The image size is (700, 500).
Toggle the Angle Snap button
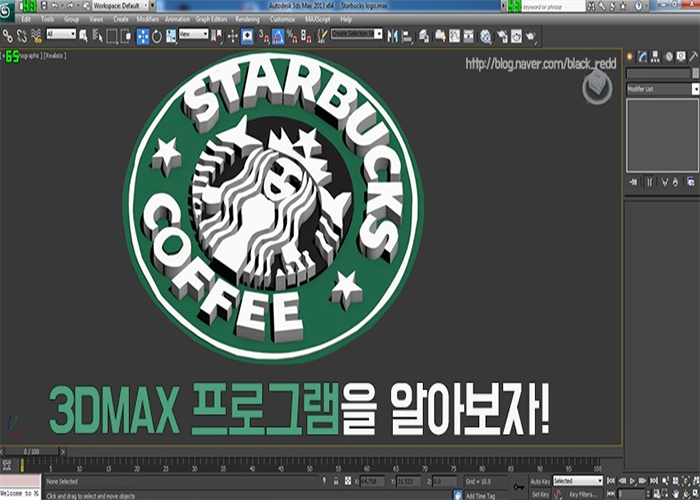[278, 36]
